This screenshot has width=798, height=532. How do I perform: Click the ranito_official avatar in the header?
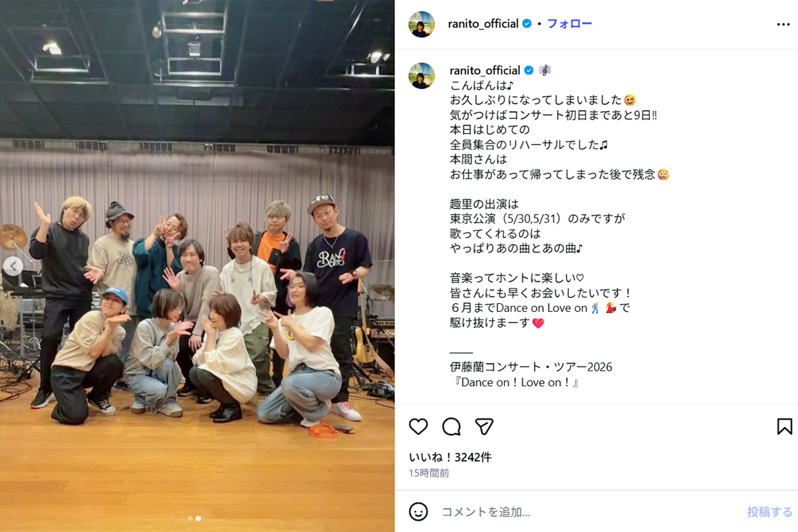(x=422, y=24)
